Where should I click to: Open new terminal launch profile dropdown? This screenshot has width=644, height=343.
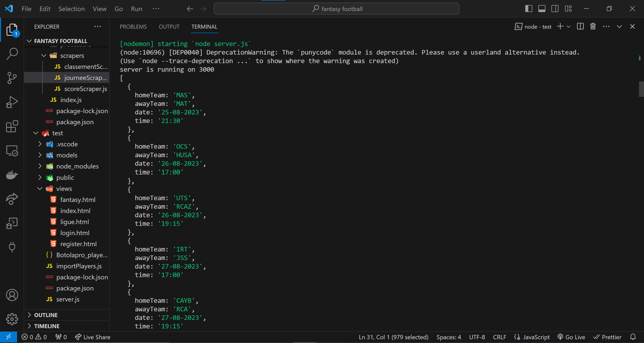569,26
